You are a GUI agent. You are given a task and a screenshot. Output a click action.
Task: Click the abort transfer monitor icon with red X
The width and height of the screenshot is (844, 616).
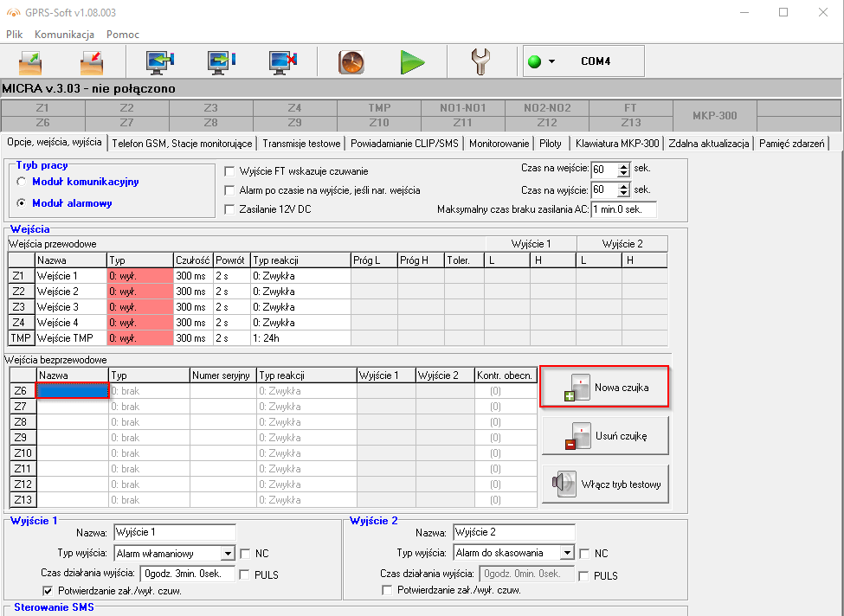pos(282,61)
